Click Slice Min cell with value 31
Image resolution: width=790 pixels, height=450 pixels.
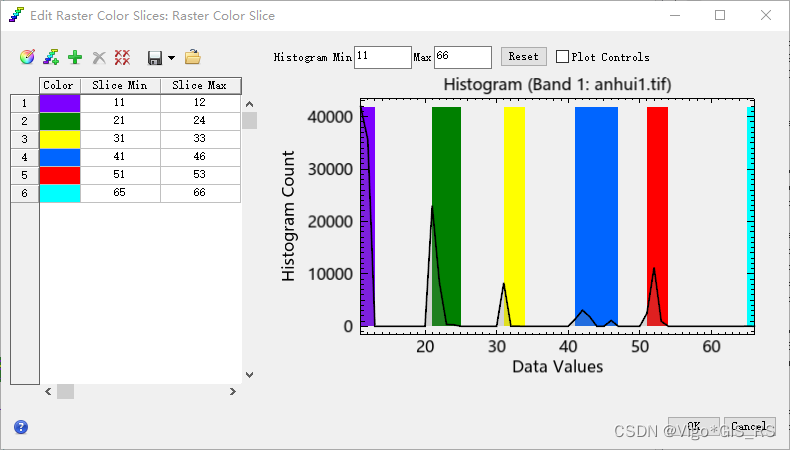tap(120, 140)
